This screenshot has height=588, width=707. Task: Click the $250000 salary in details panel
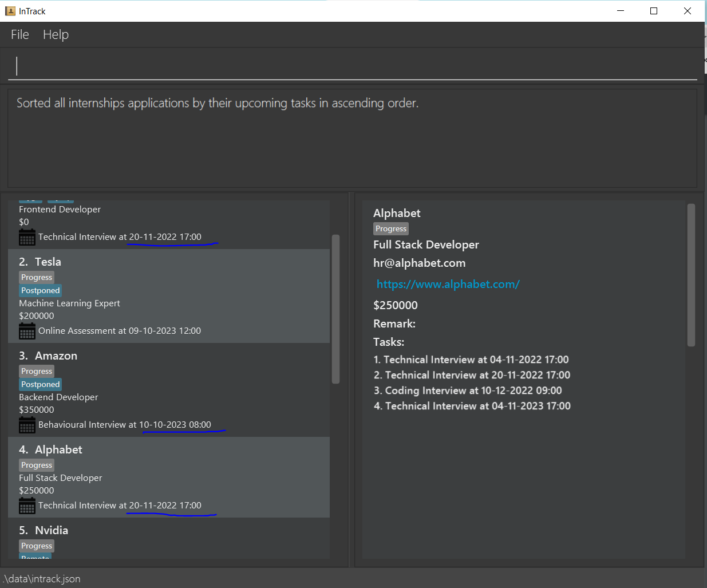pos(396,305)
